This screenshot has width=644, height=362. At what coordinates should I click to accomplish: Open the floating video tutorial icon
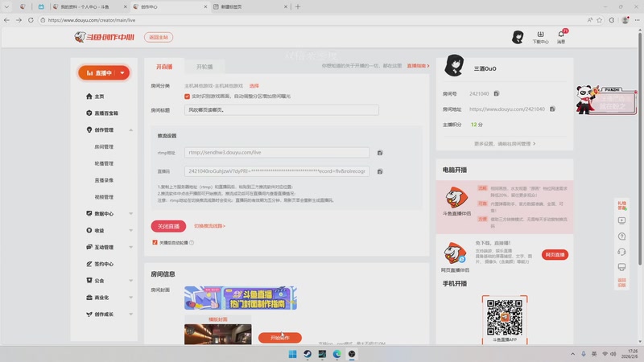coord(621,220)
